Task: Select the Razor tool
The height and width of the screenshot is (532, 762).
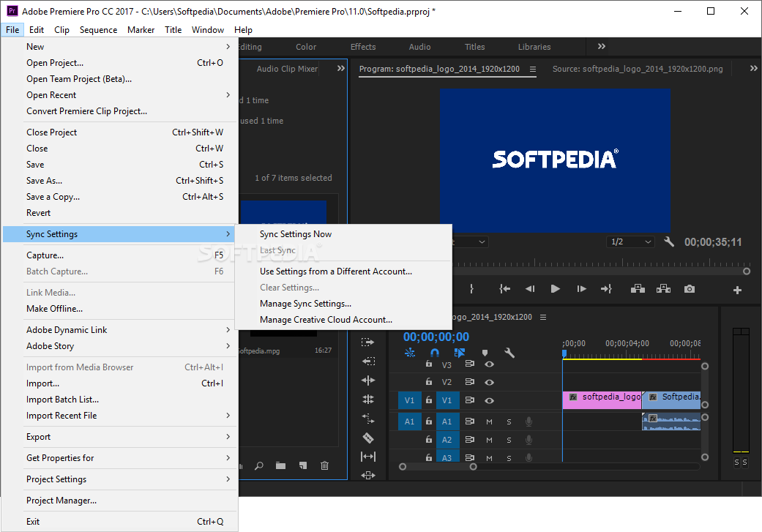Action: coord(368,438)
